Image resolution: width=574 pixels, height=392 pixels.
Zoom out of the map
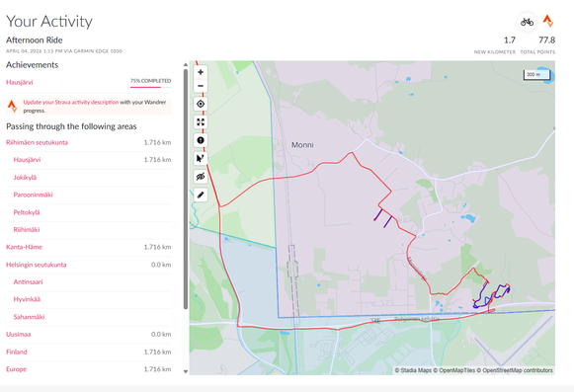[201, 86]
